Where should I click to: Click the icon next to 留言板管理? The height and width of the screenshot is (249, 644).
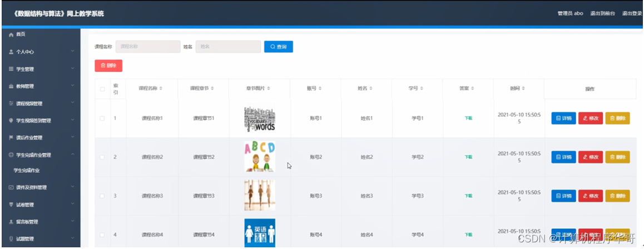[11, 222]
